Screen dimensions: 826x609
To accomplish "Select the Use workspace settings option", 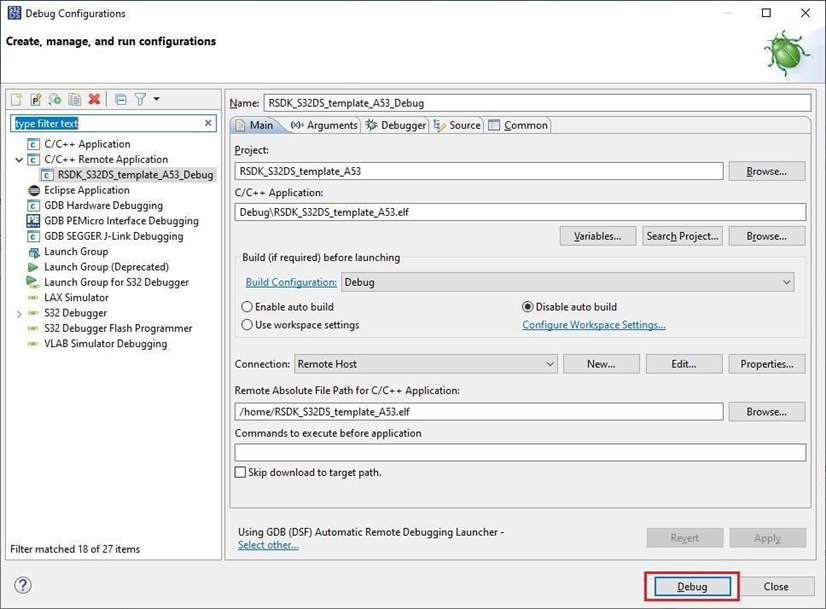I will [x=248, y=325].
